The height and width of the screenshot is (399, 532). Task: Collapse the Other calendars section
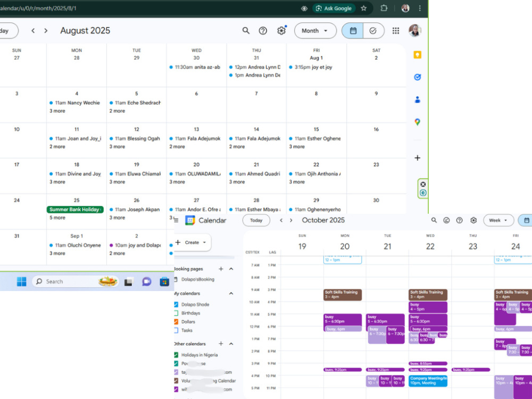tap(231, 344)
